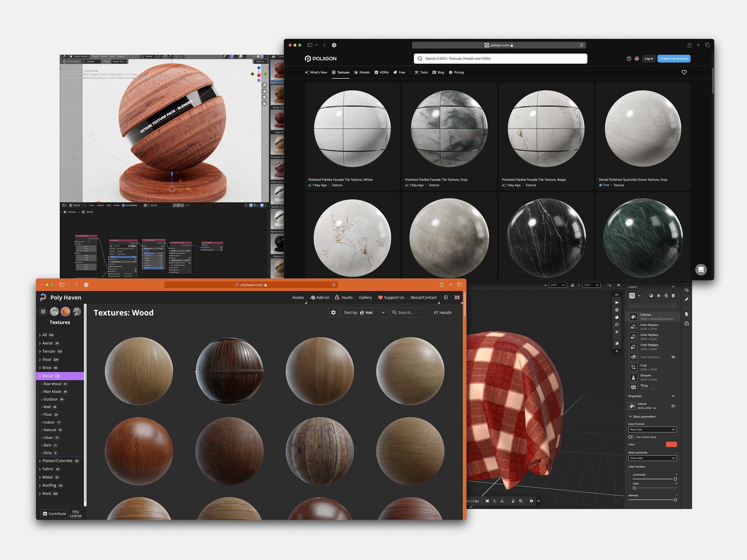Click the Contribute button

[x=54, y=514]
